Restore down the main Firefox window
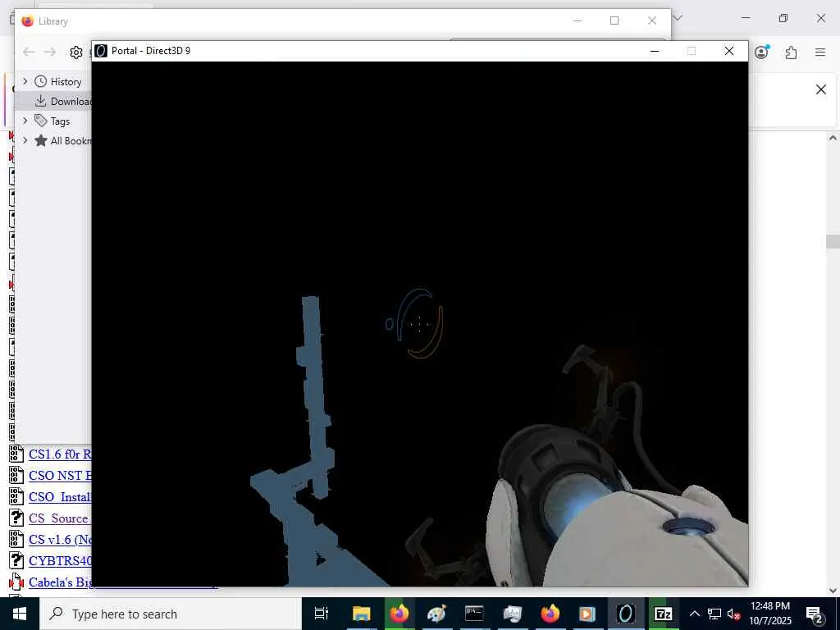Image resolution: width=840 pixels, height=630 pixels. point(783,18)
